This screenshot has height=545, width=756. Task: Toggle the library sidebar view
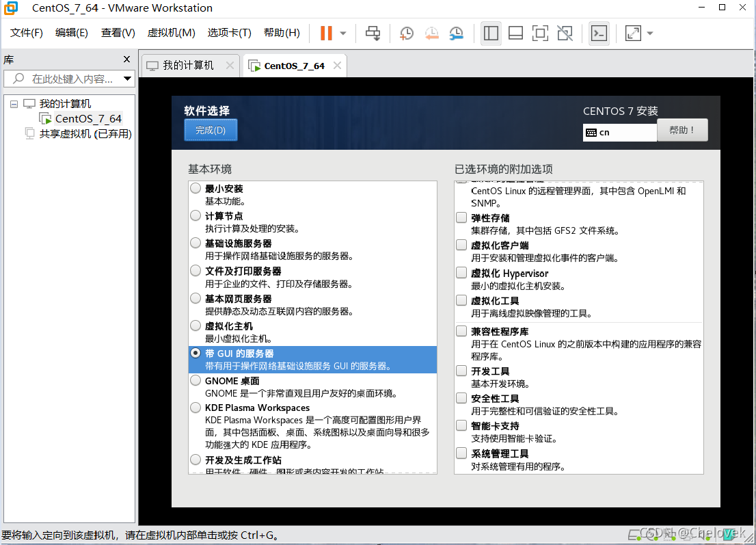[x=491, y=33]
